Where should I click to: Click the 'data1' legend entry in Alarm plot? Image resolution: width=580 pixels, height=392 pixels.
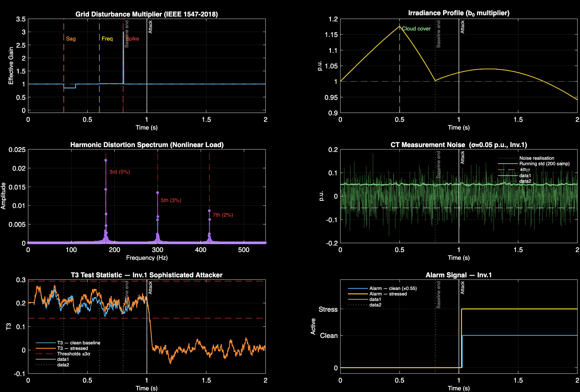[365, 299]
